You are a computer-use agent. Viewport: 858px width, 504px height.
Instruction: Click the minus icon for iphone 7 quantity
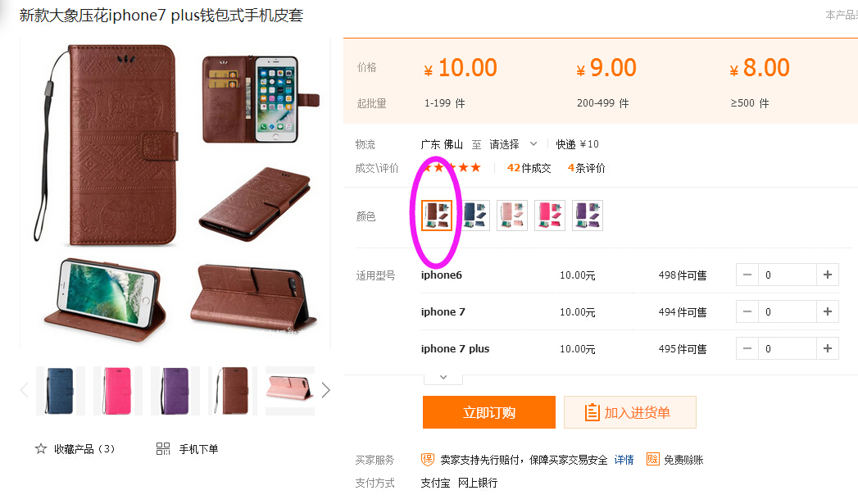(x=747, y=312)
